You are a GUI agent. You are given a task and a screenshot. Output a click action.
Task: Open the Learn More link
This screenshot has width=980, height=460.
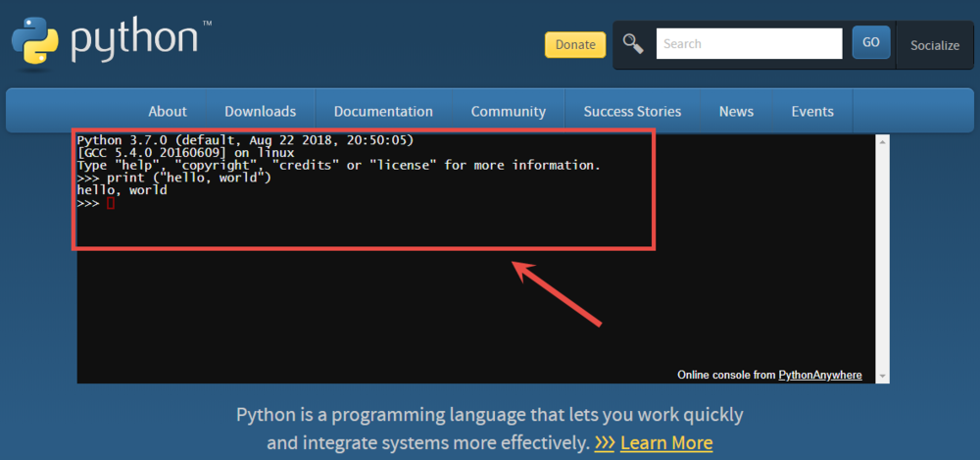click(x=666, y=442)
